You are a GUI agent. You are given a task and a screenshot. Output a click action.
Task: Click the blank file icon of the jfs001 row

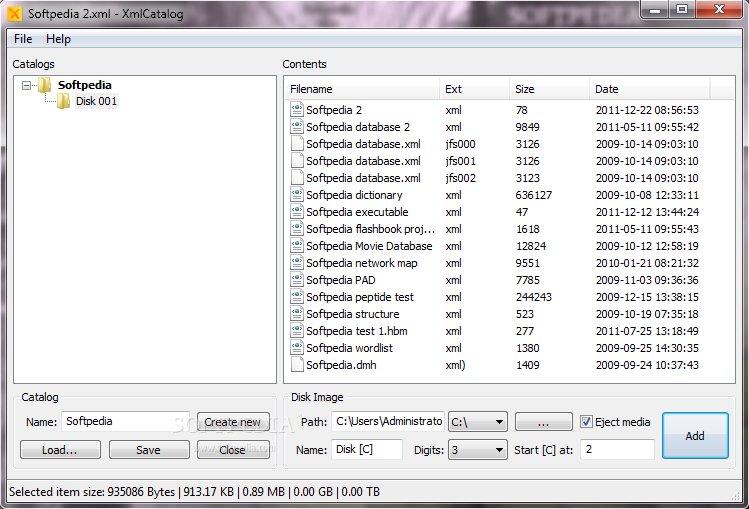[297, 161]
